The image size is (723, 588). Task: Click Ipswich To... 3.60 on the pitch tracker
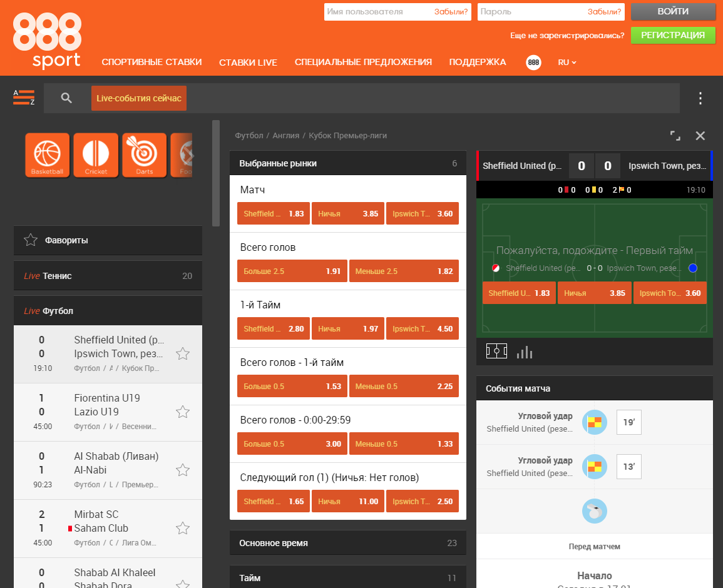(670, 293)
